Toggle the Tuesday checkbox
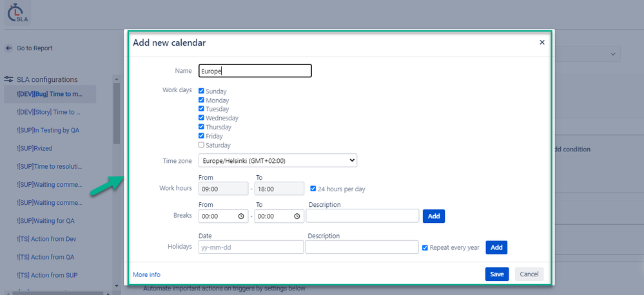 201,109
